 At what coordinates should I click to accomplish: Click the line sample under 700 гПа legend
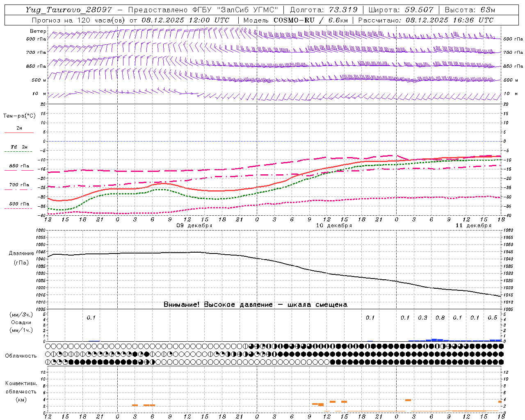pos(19,189)
